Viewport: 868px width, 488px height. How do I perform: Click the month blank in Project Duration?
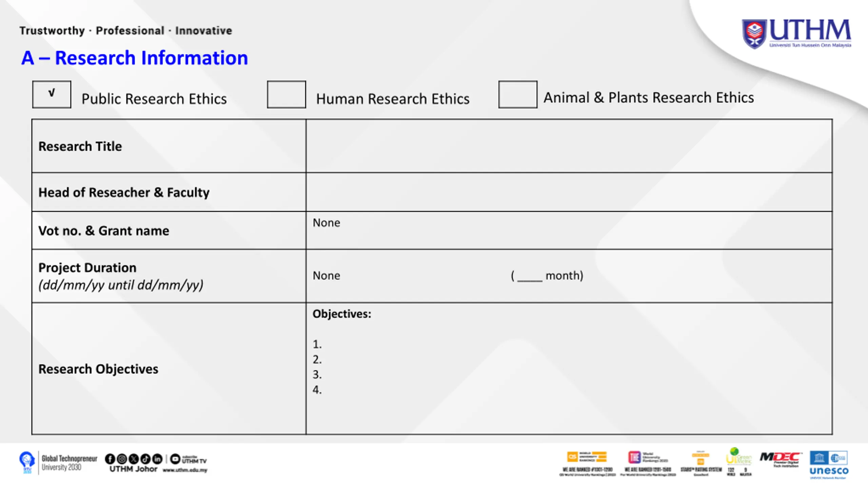pos(530,276)
